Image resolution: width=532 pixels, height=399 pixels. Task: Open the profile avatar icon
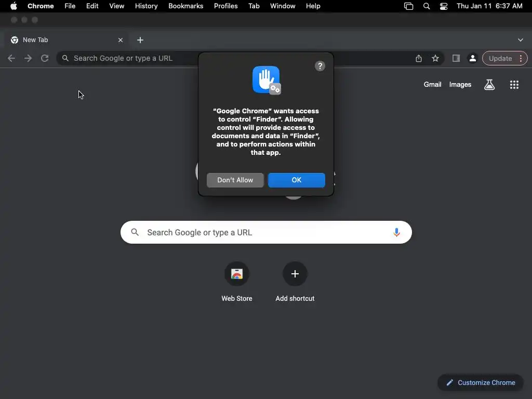pyautogui.click(x=472, y=58)
